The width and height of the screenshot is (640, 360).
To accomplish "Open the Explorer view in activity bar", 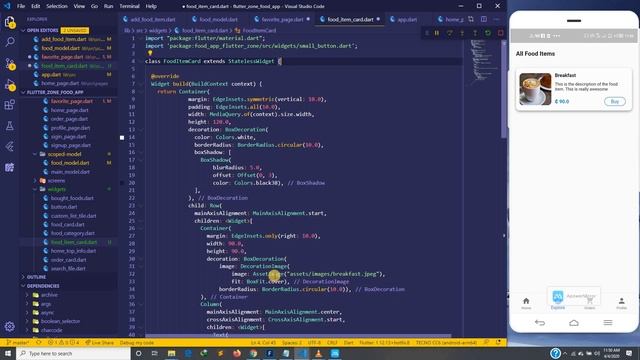I will [10, 22].
